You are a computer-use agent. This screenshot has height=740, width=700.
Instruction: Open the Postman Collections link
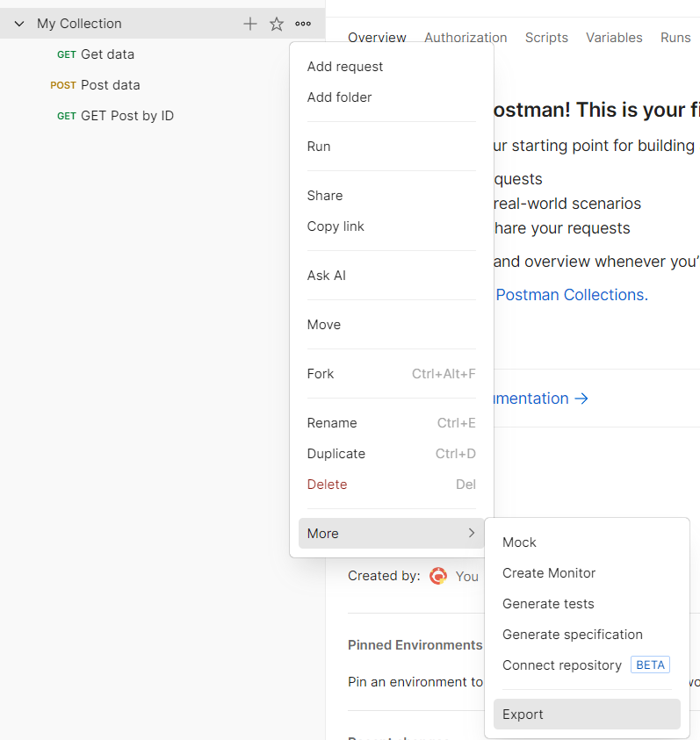[x=572, y=295]
